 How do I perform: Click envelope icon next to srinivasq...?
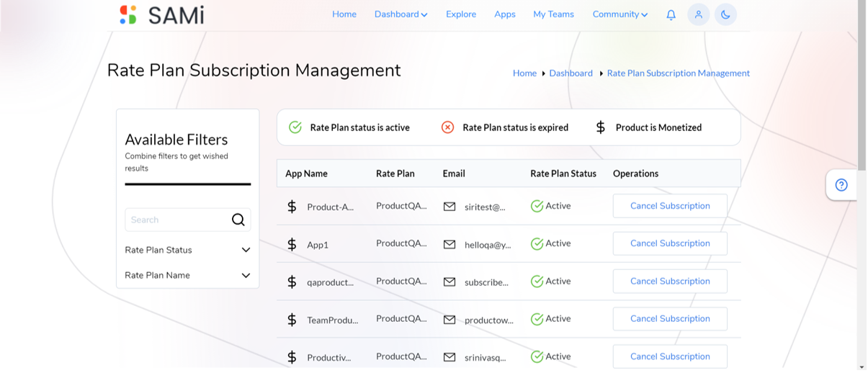tap(449, 356)
